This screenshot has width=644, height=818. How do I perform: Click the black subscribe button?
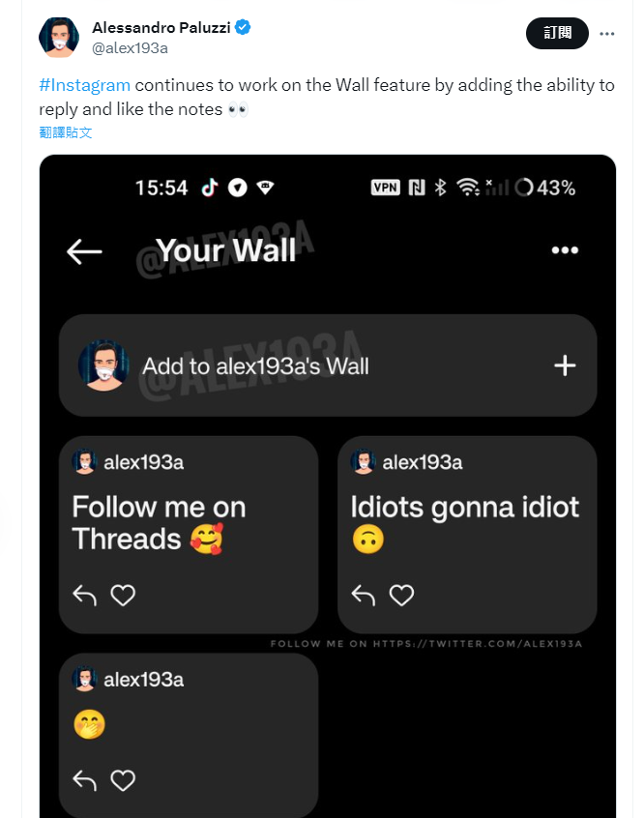tap(557, 33)
